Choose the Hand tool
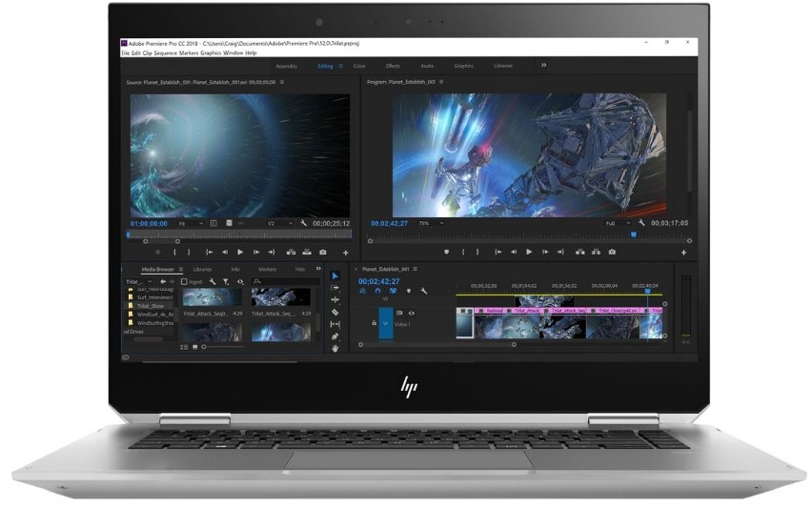The width and height of the screenshot is (812, 509). (x=335, y=348)
